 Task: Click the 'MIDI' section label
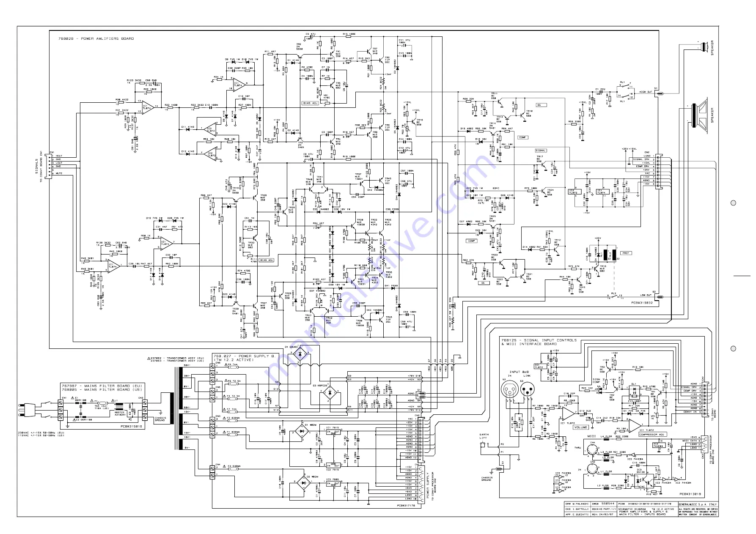(591, 436)
